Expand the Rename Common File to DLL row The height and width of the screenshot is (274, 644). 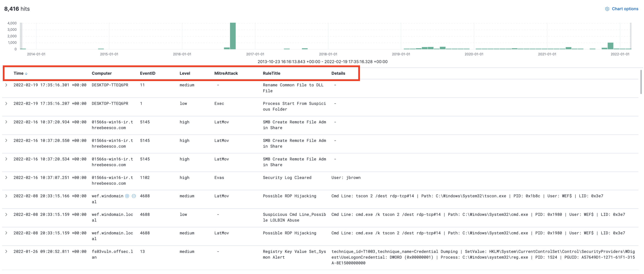[6, 85]
